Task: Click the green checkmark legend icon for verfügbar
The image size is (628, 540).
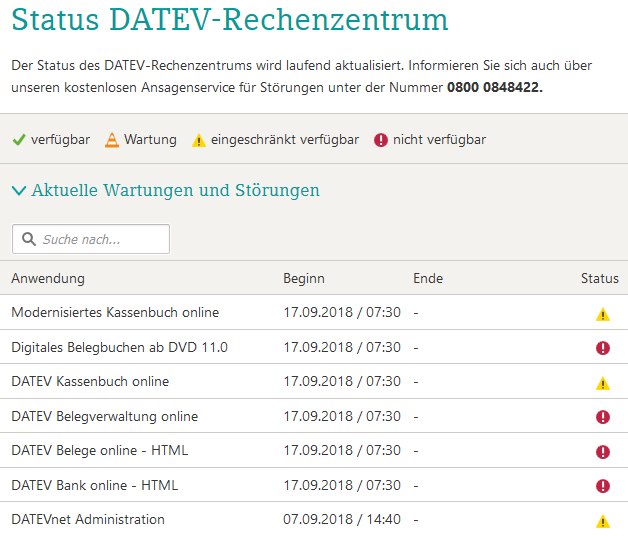Action: click(19, 140)
